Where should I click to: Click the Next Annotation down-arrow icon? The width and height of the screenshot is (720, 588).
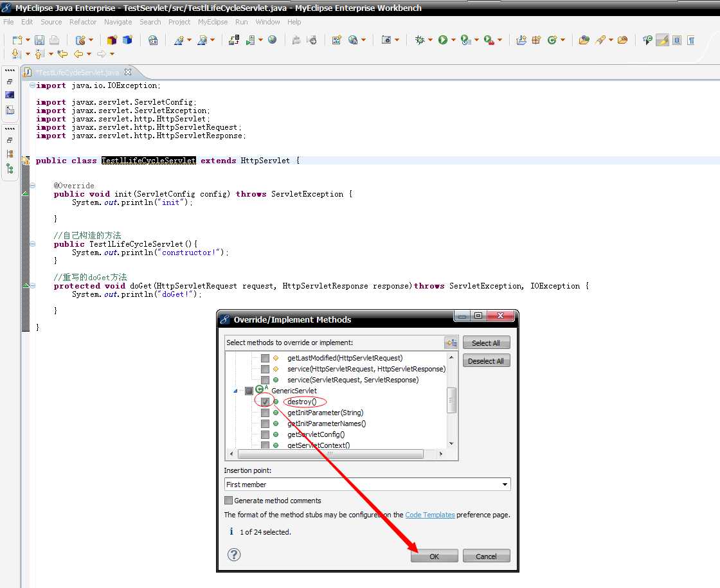point(16,54)
